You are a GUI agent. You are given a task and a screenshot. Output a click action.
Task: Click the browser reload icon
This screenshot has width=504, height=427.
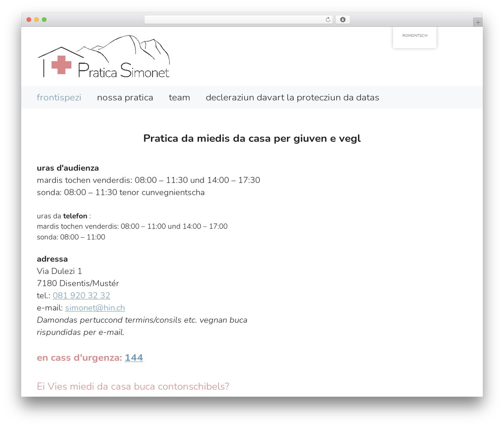(x=328, y=20)
